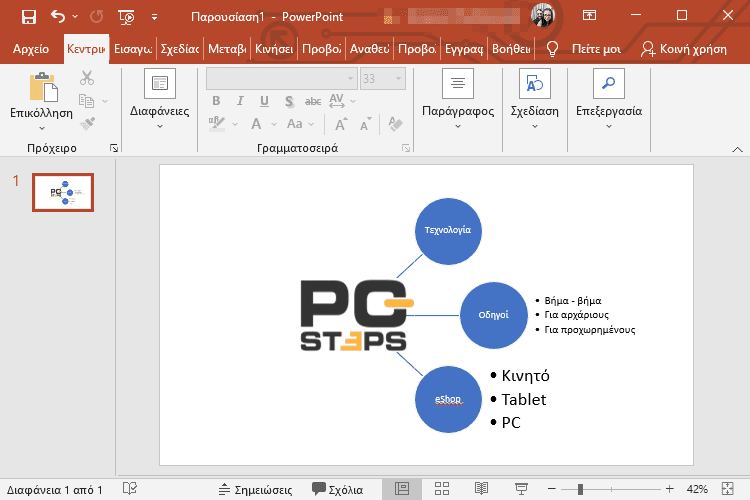Click the spell check status bar icon
Viewport: 750px width, 500px height.
pos(130,489)
